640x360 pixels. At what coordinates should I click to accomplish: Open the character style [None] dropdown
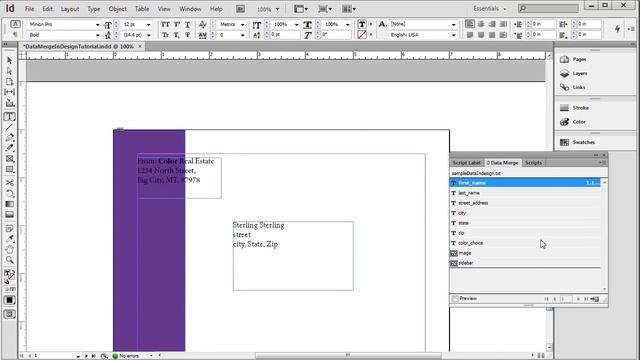(453, 24)
